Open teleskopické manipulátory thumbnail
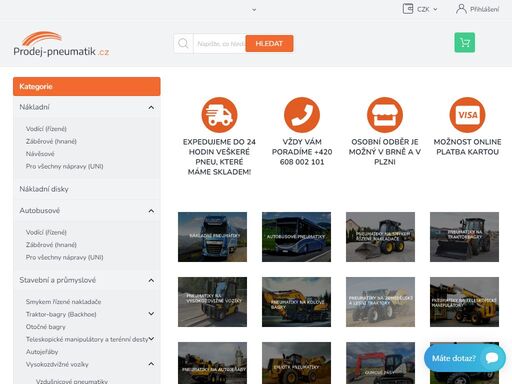 [x=464, y=302]
